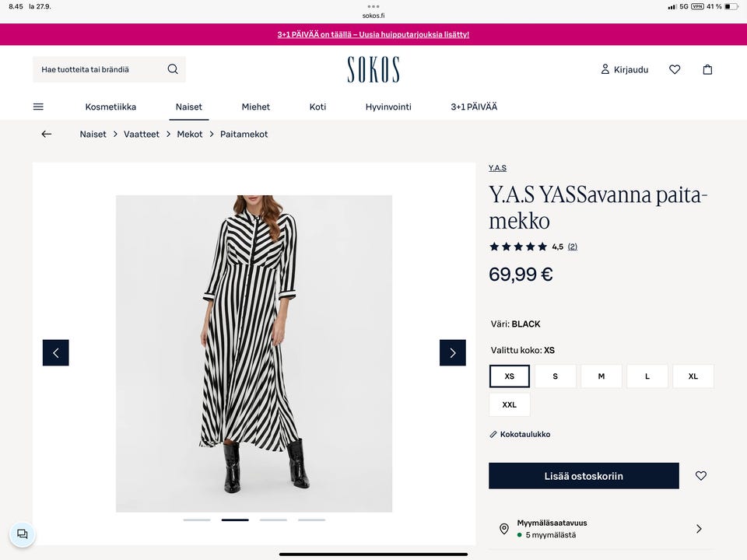747x560 pixels.
Task: Open Kirjaudu login link
Action: [x=624, y=69]
